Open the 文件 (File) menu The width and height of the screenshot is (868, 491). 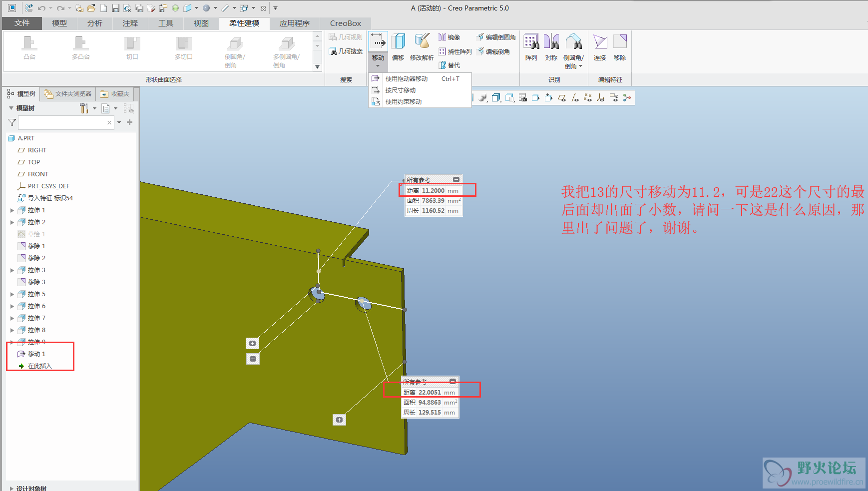(22, 23)
